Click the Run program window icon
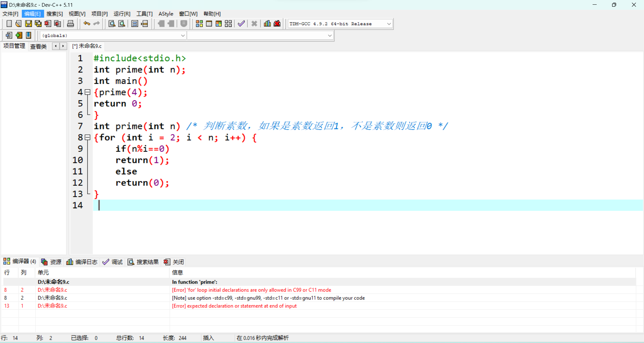This screenshot has width=644, height=343. pyautogui.click(x=209, y=23)
